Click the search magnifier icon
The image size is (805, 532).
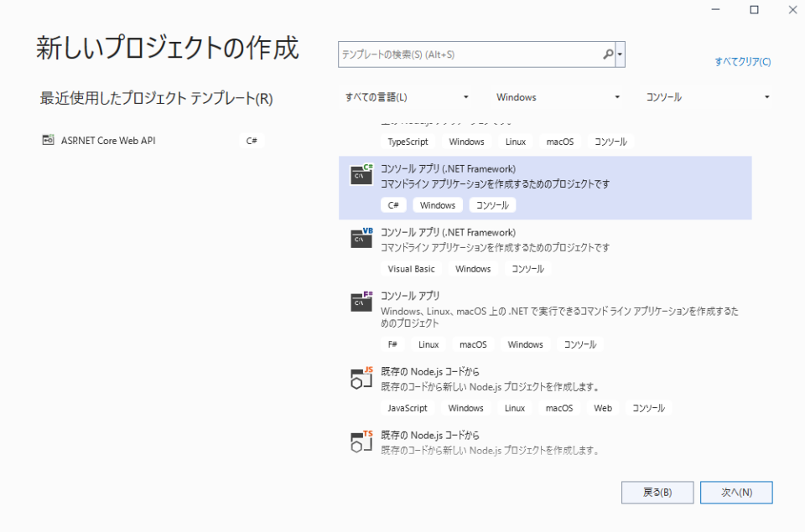(x=606, y=54)
